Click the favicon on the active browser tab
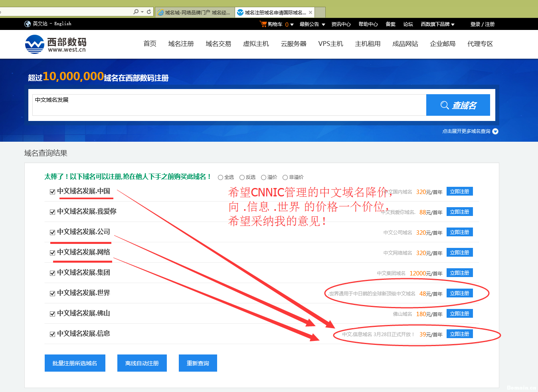Image resolution: width=538 pixels, height=392 pixels. [x=241, y=12]
